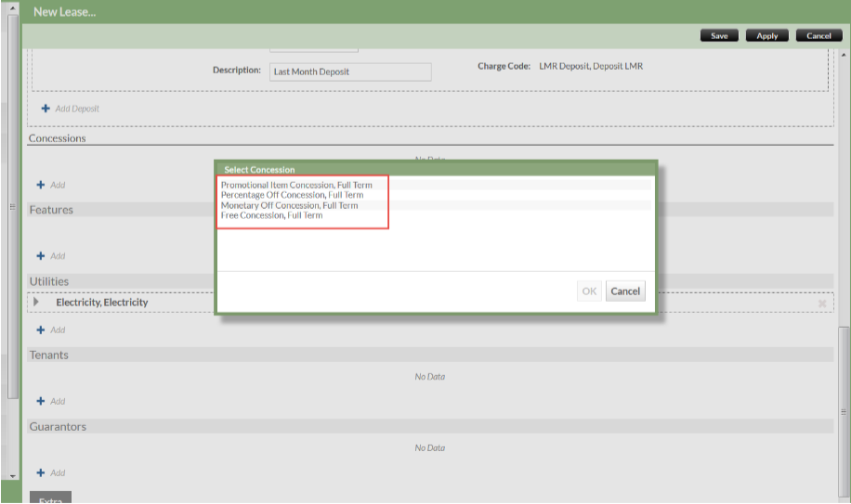Click the Add plus icon under Tenants
The image size is (851, 504).
[41, 401]
